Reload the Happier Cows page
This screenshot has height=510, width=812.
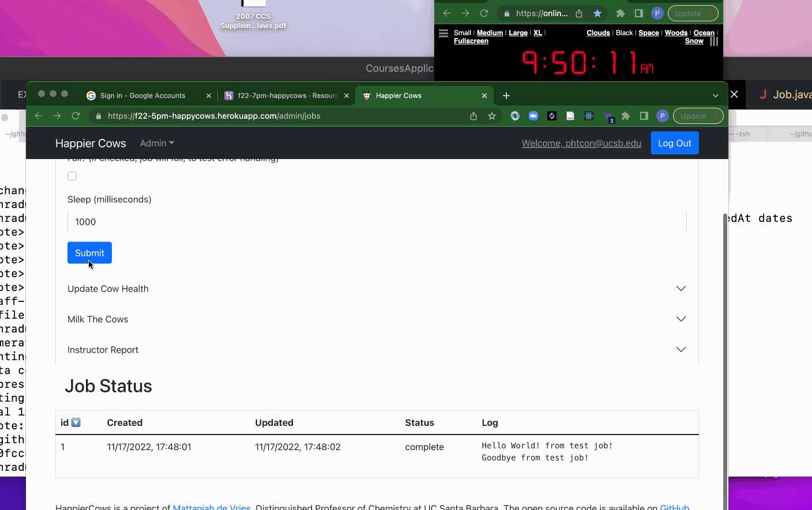(76, 115)
